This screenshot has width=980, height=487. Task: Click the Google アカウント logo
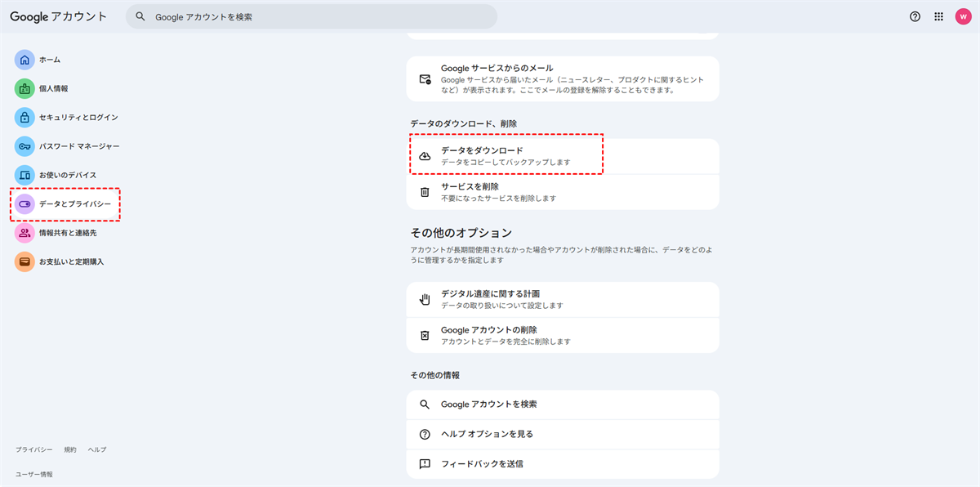[x=59, y=16]
